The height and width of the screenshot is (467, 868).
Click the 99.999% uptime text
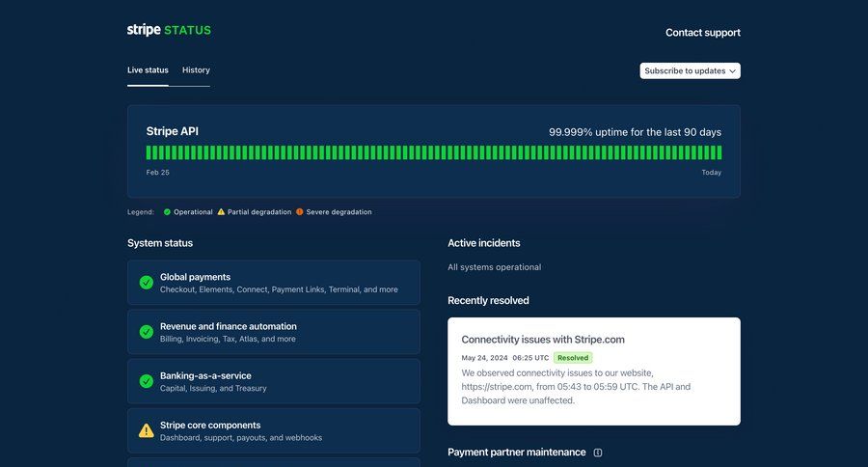pyautogui.click(x=635, y=132)
